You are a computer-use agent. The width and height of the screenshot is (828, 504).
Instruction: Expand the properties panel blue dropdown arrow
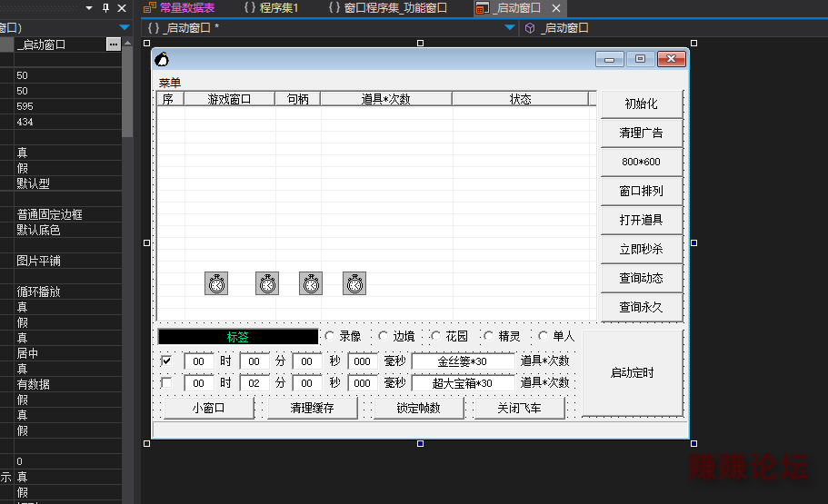click(x=125, y=28)
